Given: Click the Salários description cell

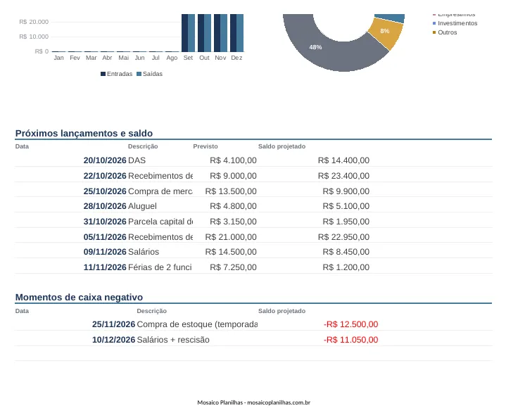Looking at the screenshot, I should [144, 252].
